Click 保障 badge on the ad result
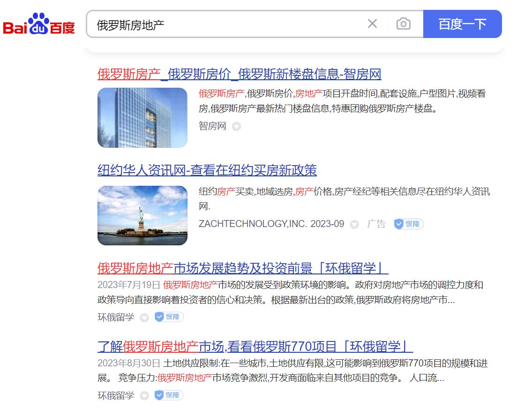The height and width of the screenshot is (410, 532). [x=409, y=224]
